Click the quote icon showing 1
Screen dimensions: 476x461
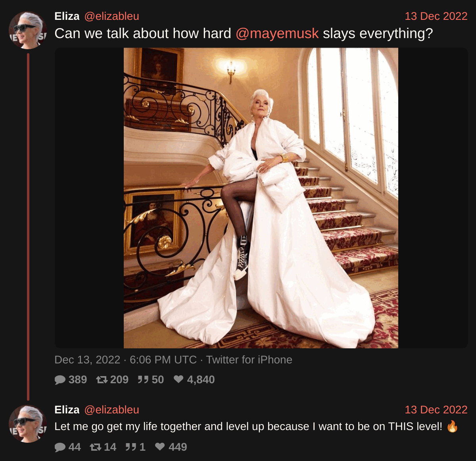131,448
